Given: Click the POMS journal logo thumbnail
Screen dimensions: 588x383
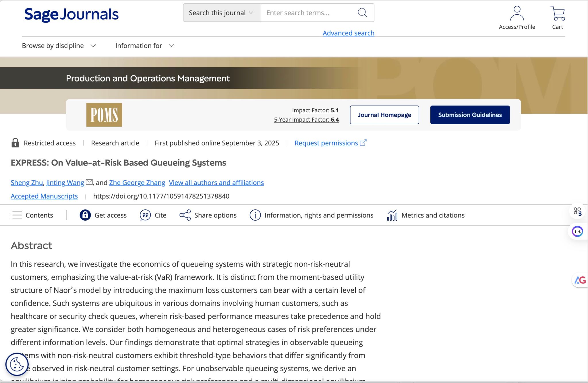Looking at the screenshot, I should coord(104,115).
